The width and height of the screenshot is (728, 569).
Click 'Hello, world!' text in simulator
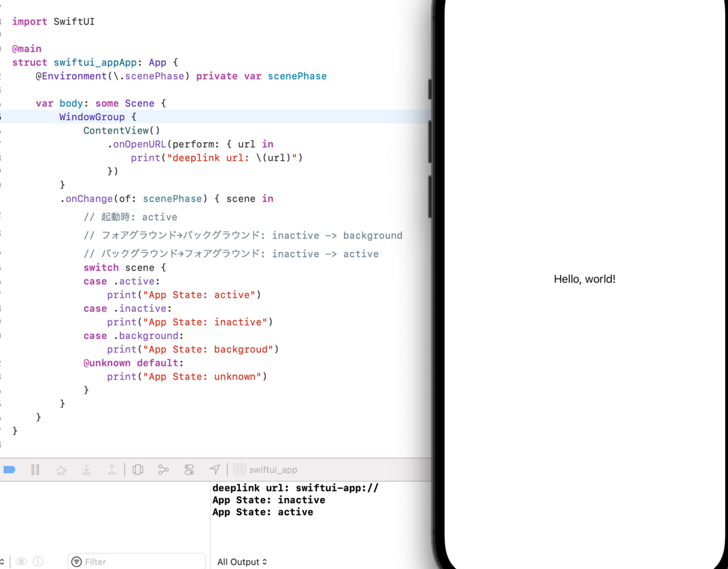pyautogui.click(x=585, y=279)
